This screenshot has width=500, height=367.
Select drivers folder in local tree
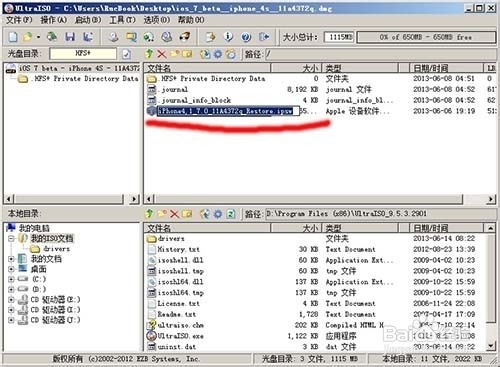(x=56, y=249)
